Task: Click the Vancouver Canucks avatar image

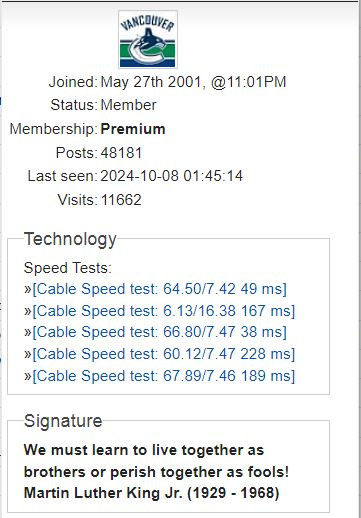Action: tap(148, 39)
